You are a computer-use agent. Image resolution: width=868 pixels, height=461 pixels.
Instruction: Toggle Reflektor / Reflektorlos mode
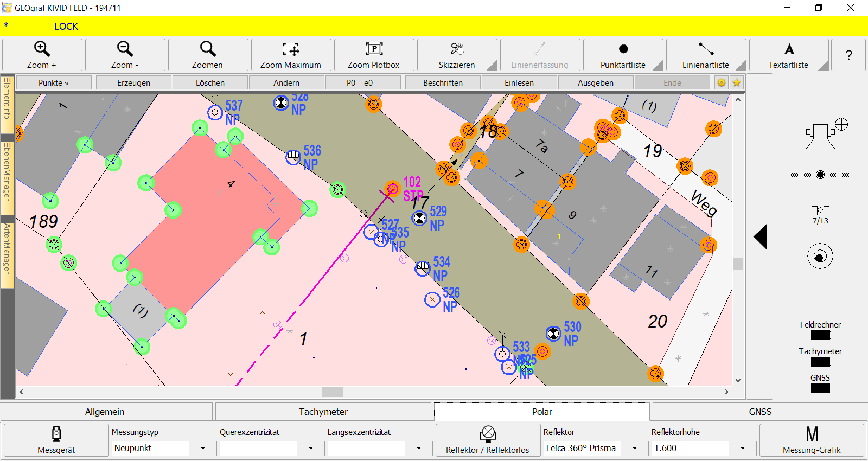point(488,440)
